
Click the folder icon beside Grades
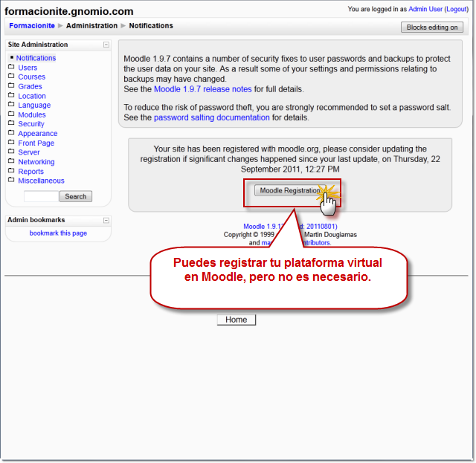11,86
